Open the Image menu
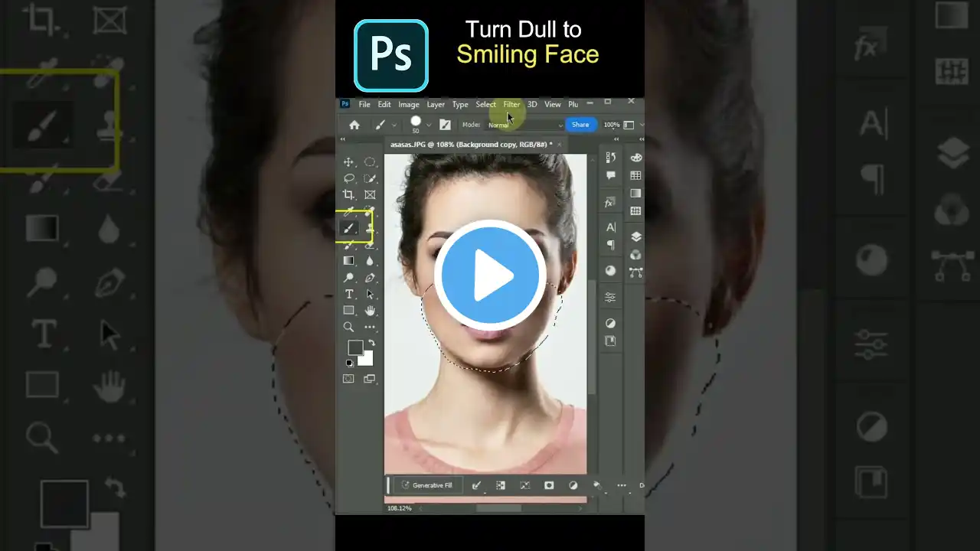This screenshot has height=551, width=980. click(x=408, y=104)
